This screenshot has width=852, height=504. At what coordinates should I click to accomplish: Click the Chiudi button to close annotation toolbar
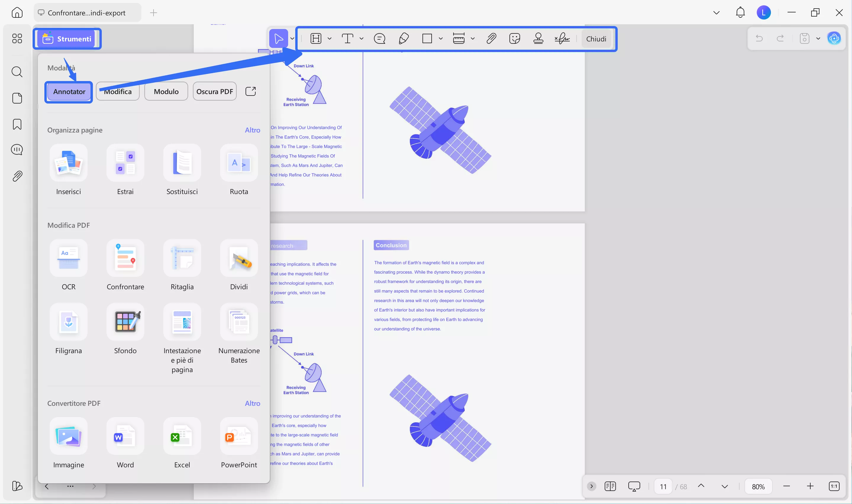[597, 38]
